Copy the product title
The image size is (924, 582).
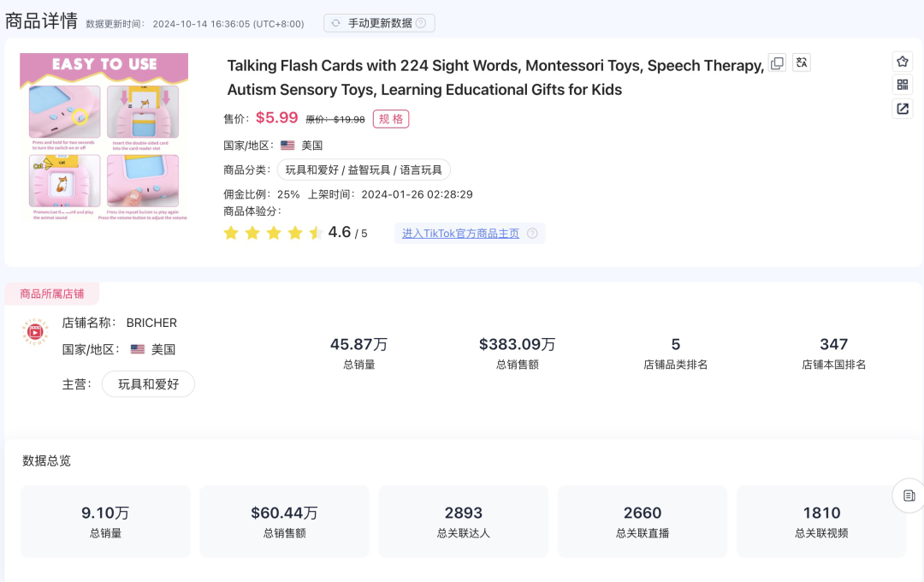[777, 62]
